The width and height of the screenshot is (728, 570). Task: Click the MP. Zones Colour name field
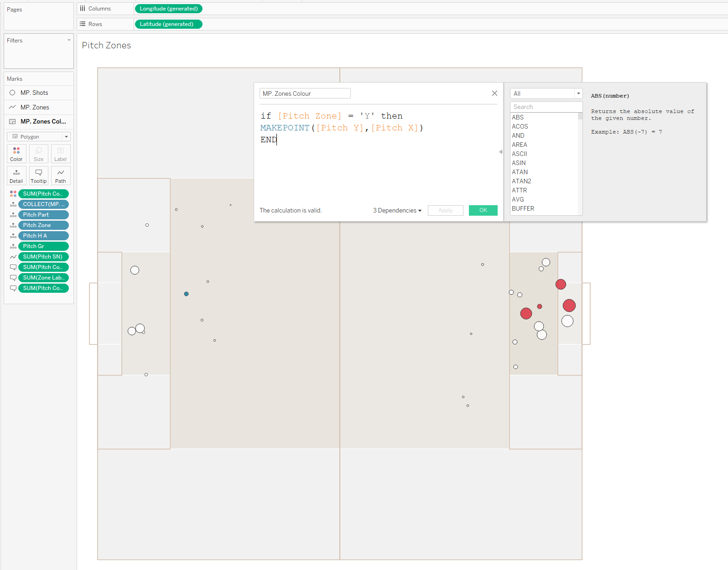coord(305,93)
